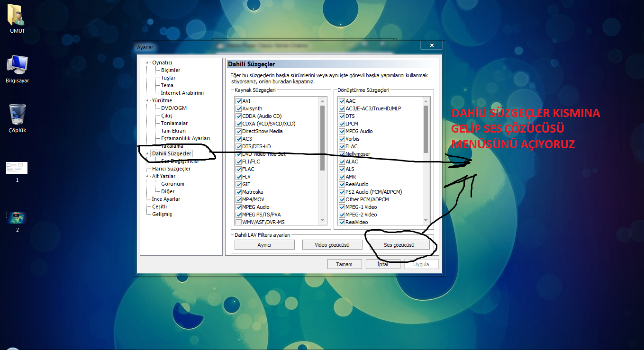Toggle AC3/E-AC3/TrueHD/MLP checkbox

coord(342,108)
